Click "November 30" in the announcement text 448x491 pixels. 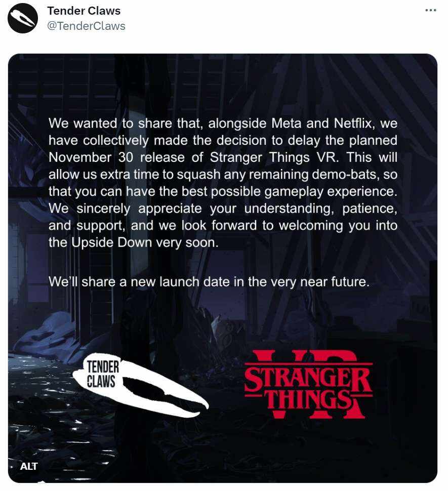coord(91,157)
